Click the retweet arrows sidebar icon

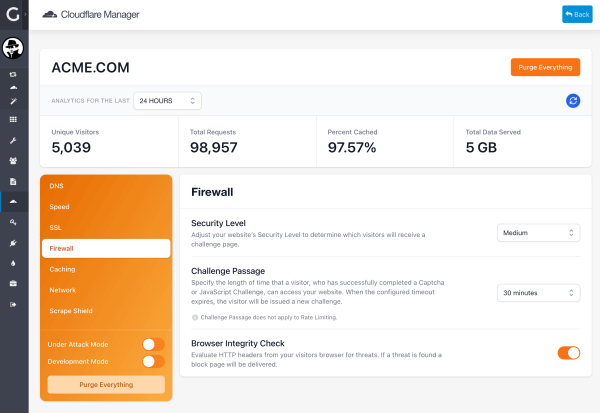13,74
